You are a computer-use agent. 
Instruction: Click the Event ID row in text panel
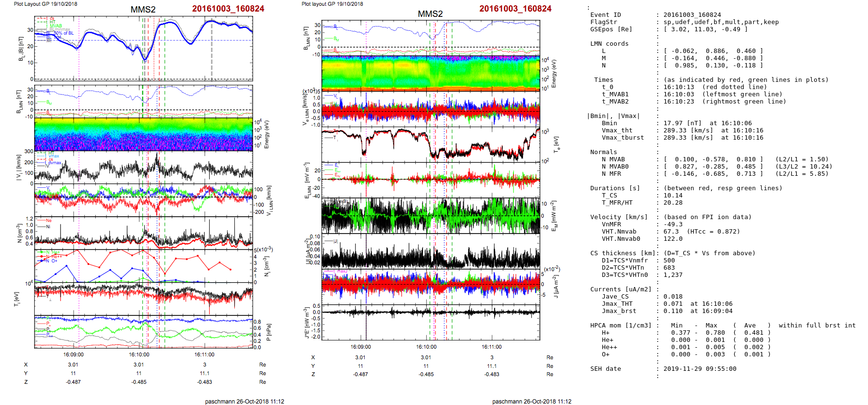pyautogui.click(x=605, y=15)
